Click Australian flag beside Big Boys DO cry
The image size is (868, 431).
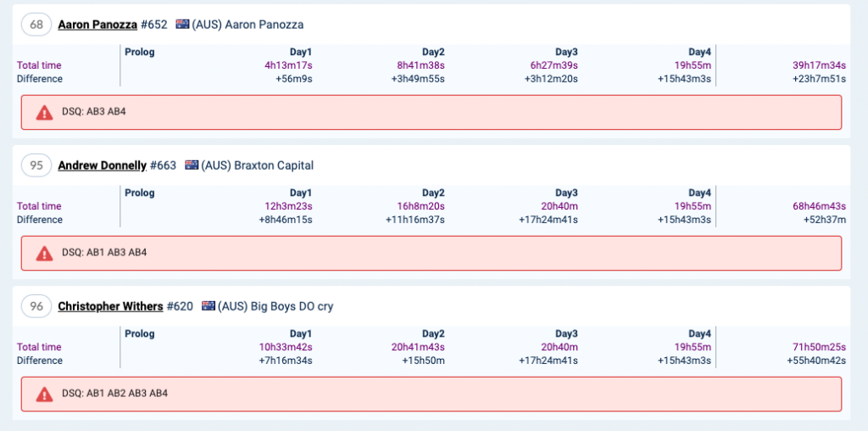point(209,306)
